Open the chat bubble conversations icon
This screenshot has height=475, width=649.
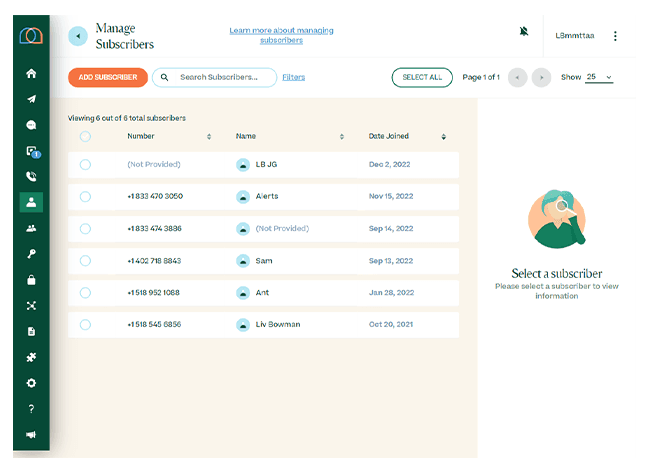pos(31,125)
